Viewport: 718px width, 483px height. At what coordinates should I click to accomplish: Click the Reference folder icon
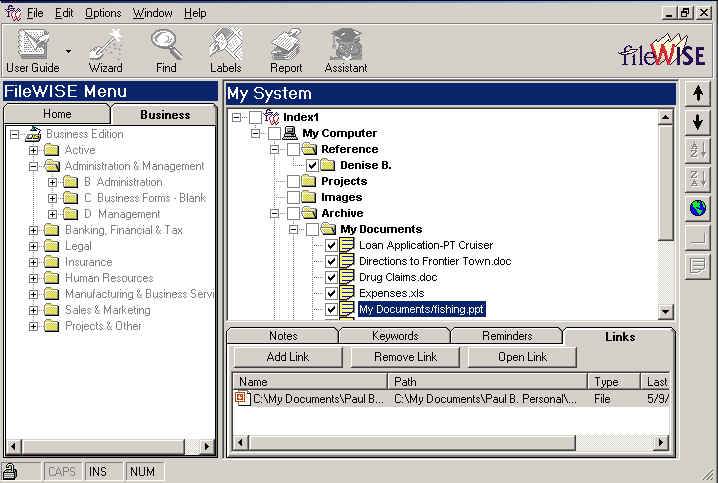[310, 149]
